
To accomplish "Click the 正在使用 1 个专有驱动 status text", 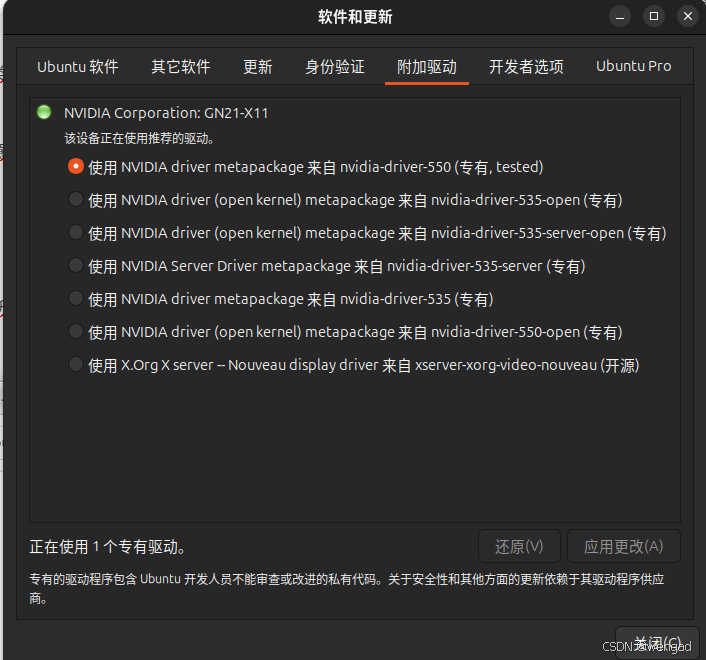I will tap(107, 547).
